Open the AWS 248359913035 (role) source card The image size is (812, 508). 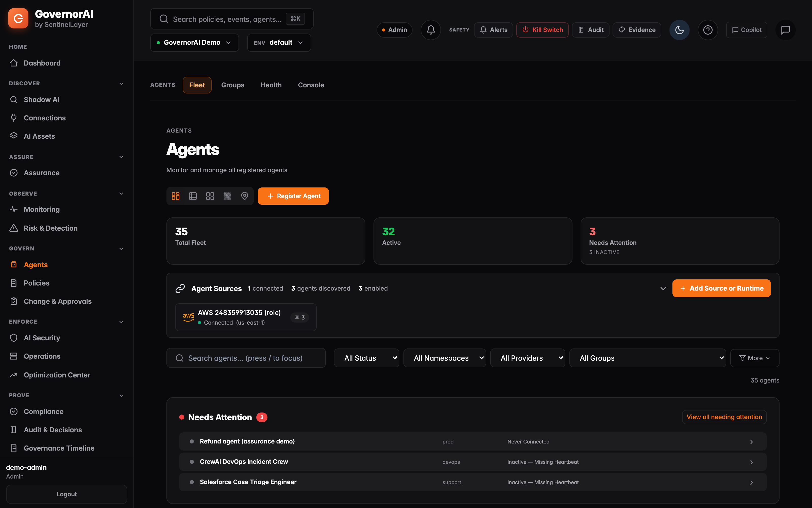point(246,317)
